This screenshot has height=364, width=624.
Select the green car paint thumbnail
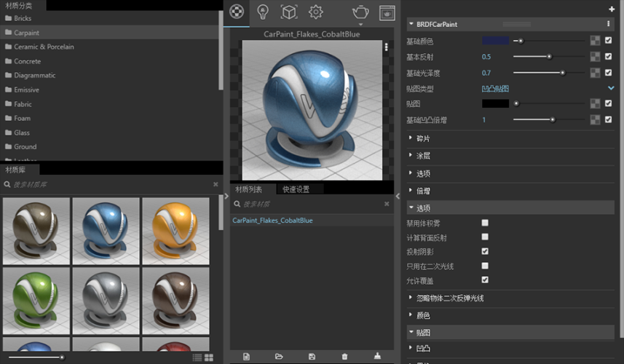point(36,301)
